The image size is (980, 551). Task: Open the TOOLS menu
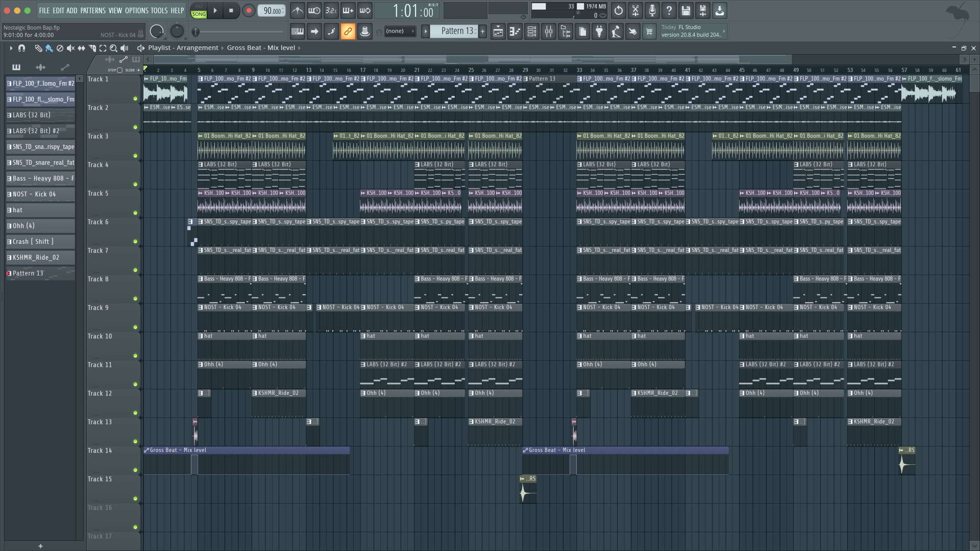(159, 11)
